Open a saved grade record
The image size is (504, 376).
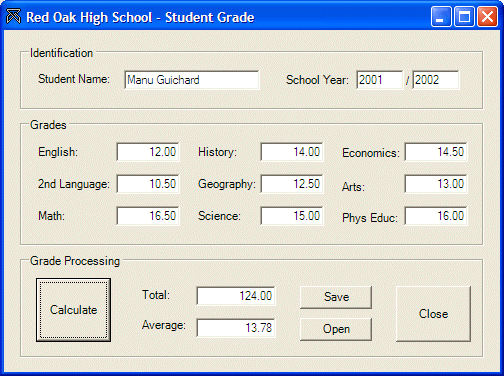(336, 329)
